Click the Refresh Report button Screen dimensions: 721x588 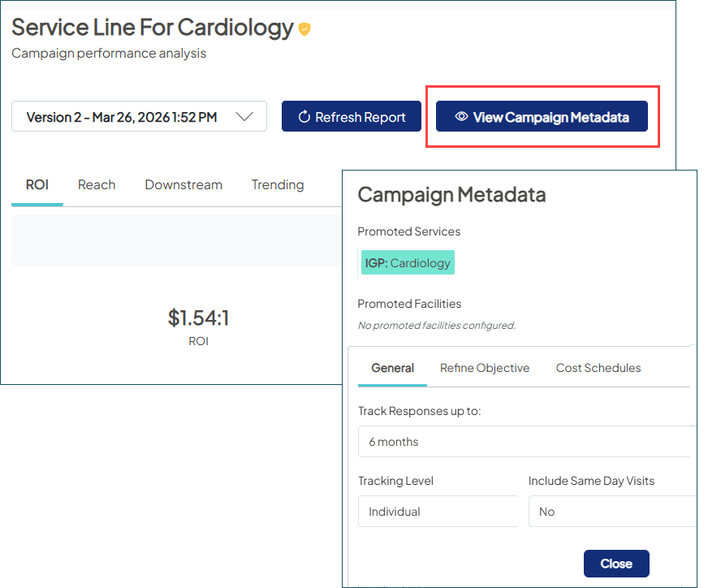click(x=351, y=116)
